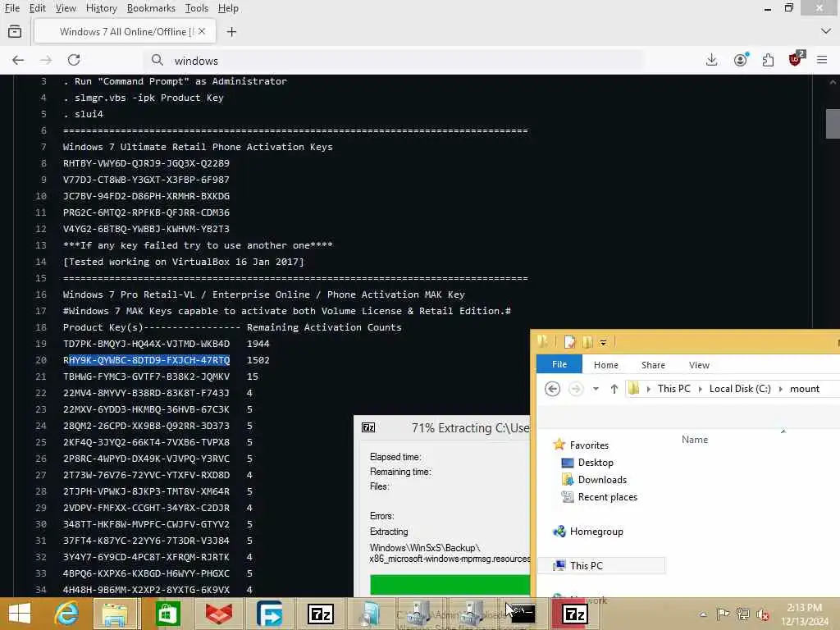Image resolution: width=840 pixels, height=630 pixels.
Task: Click New folder quick access toolbar icon
Action: pos(587,342)
